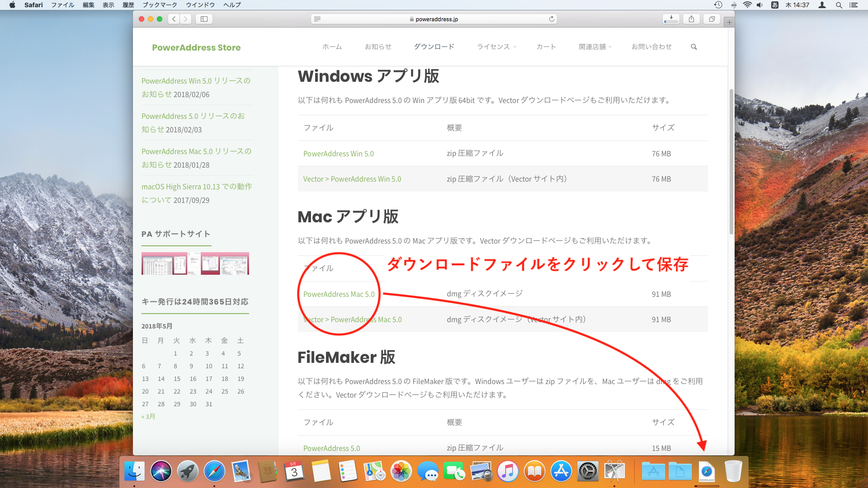Download PowerAddress Mac 5.0 link
Image resolution: width=868 pixels, height=488 pixels.
click(x=339, y=294)
